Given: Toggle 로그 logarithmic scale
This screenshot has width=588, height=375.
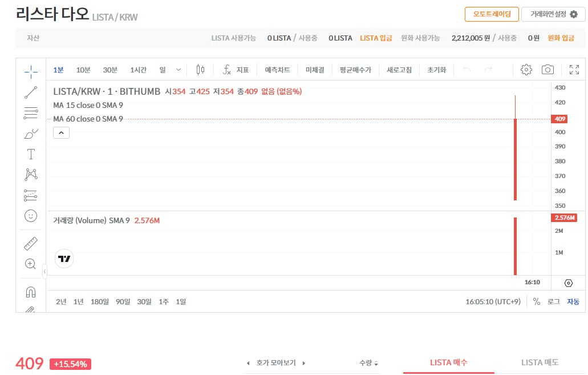Looking at the screenshot, I should point(554,302).
